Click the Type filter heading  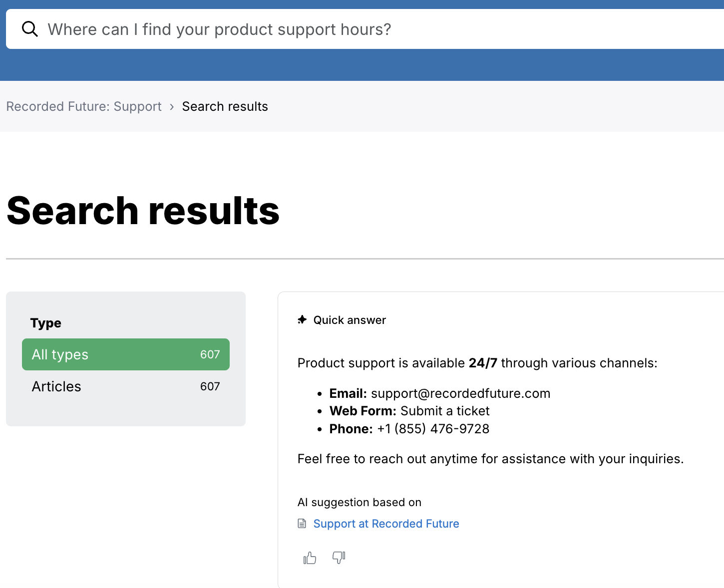[x=46, y=323]
